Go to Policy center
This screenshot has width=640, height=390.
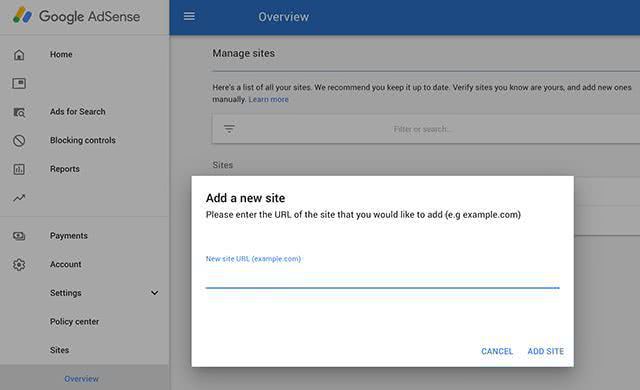[x=74, y=321]
